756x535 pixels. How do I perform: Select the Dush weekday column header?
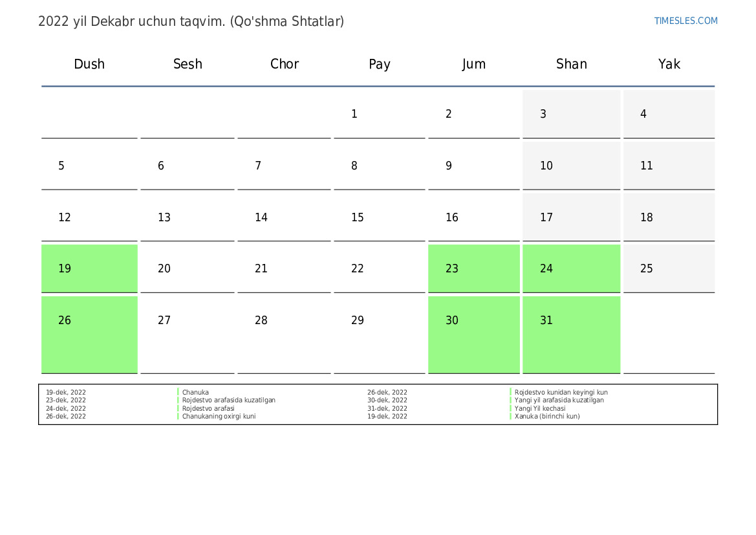coord(89,64)
